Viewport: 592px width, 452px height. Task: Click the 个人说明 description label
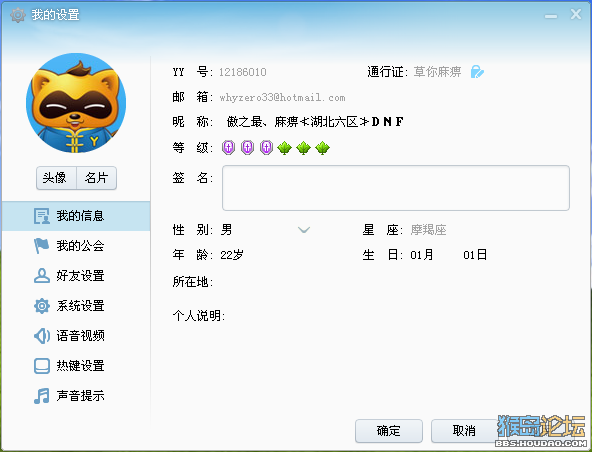199,315
